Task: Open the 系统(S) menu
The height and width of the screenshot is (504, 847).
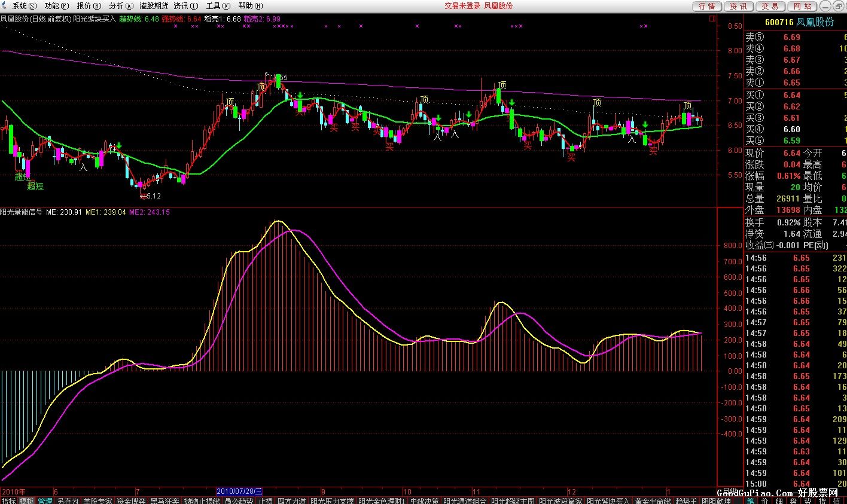Action: click(24, 5)
